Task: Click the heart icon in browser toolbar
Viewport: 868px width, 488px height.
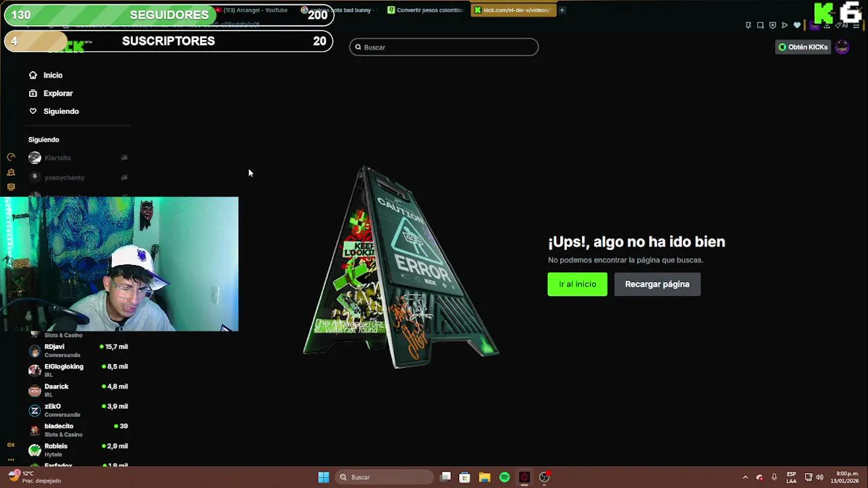Action: pos(797,25)
